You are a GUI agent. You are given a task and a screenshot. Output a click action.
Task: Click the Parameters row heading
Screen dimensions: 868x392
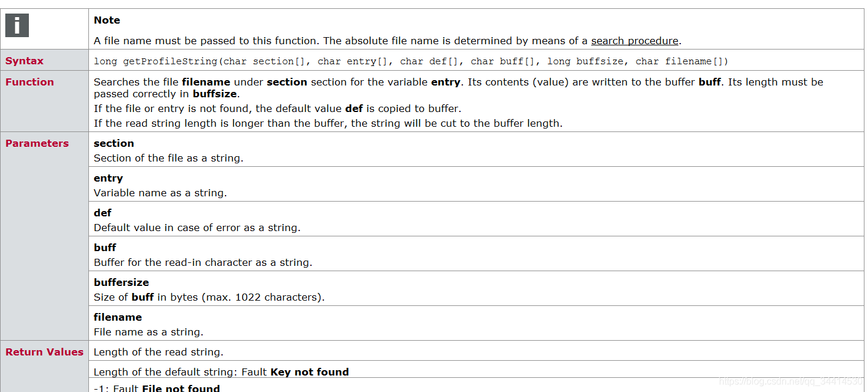tap(37, 143)
